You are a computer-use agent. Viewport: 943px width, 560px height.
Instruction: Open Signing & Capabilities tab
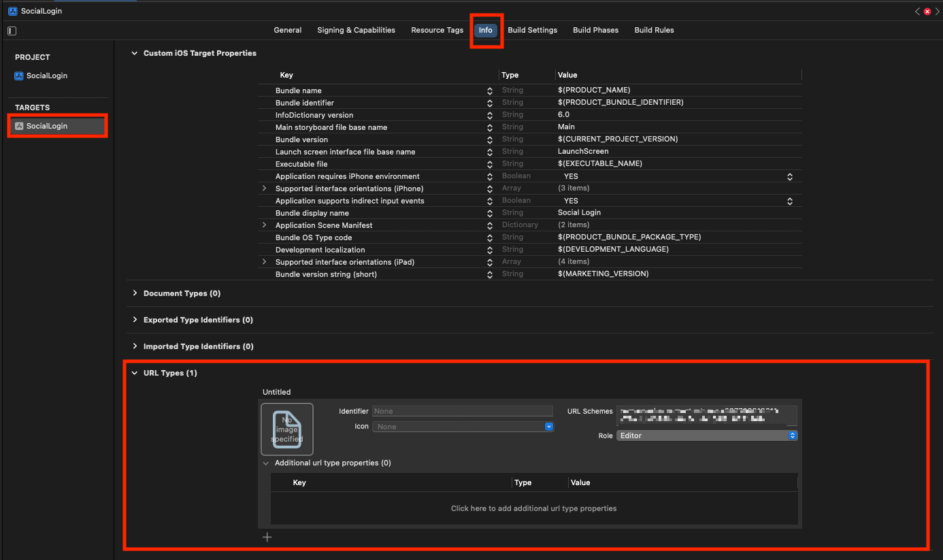[x=356, y=30]
